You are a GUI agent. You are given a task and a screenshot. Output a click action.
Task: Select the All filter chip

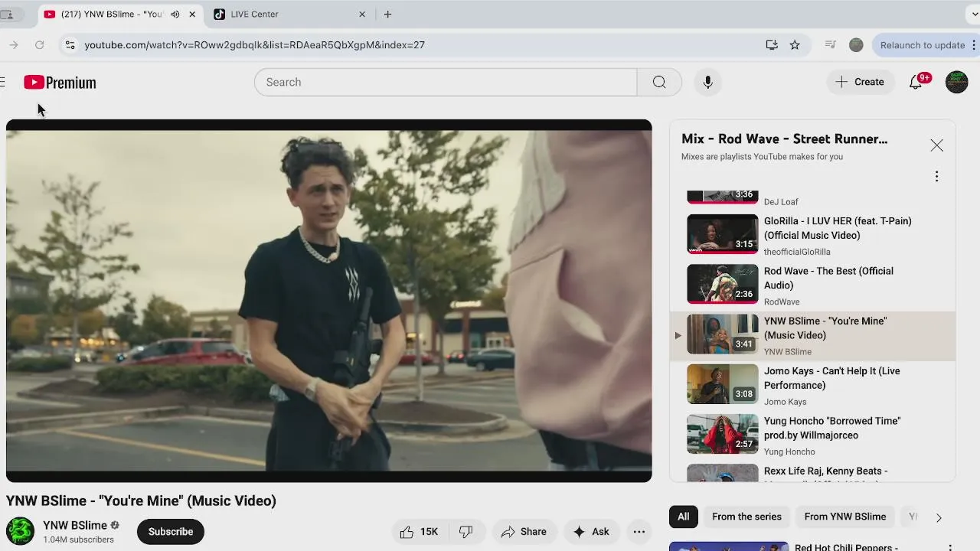[x=683, y=517]
